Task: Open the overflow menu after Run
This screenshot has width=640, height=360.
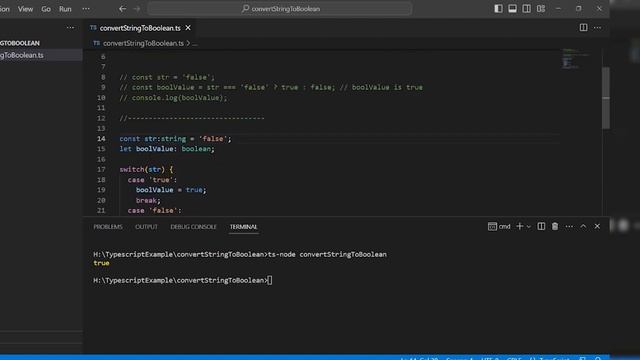Action: point(86,9)
